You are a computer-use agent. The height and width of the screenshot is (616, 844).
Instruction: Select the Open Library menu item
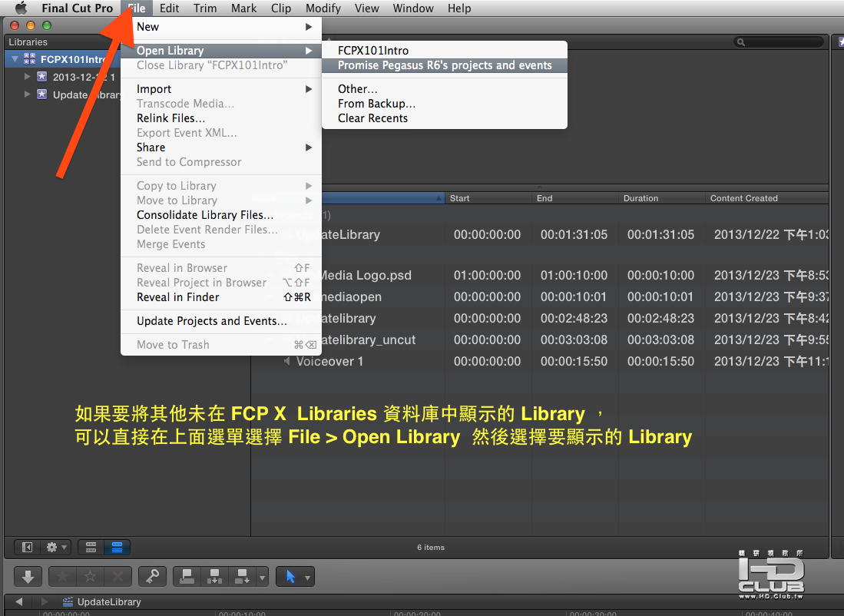coord(221,51)
